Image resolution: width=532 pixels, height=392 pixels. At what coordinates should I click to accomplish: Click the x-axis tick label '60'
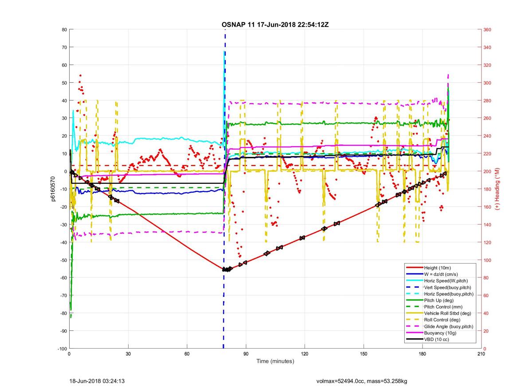[x=187, y=353]
